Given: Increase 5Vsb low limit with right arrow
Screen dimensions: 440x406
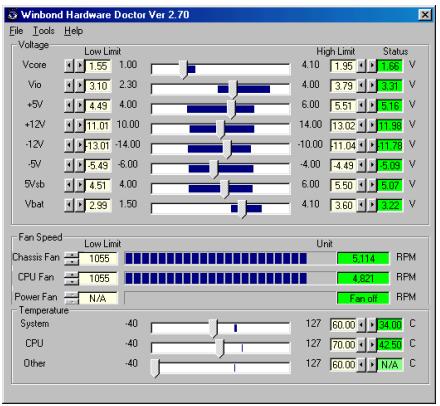Looking at the screenshot, I should pyautogui.click(x=80, y=185).
